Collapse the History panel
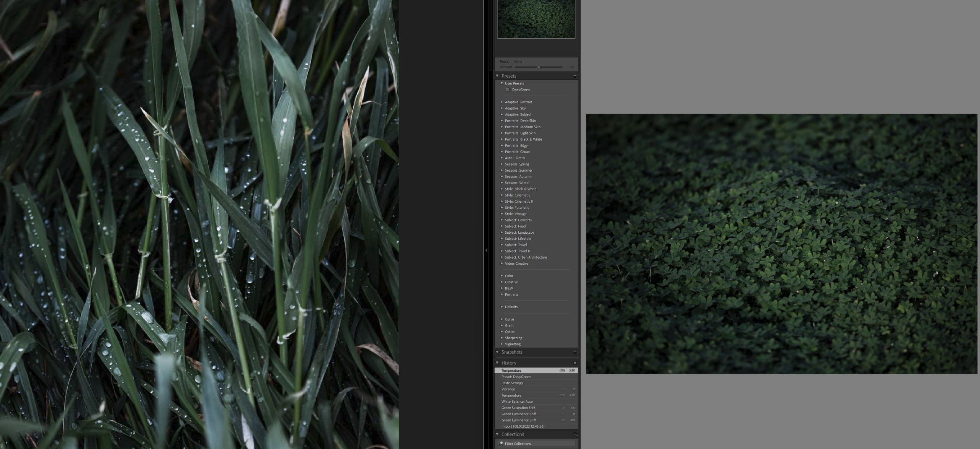Image resolution: width=980 pixels, height=449 pixels. pyautogui.click(x=497, y=363)
